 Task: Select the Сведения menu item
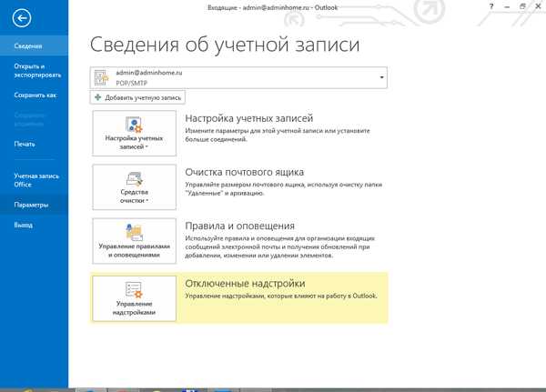[35, 46]
